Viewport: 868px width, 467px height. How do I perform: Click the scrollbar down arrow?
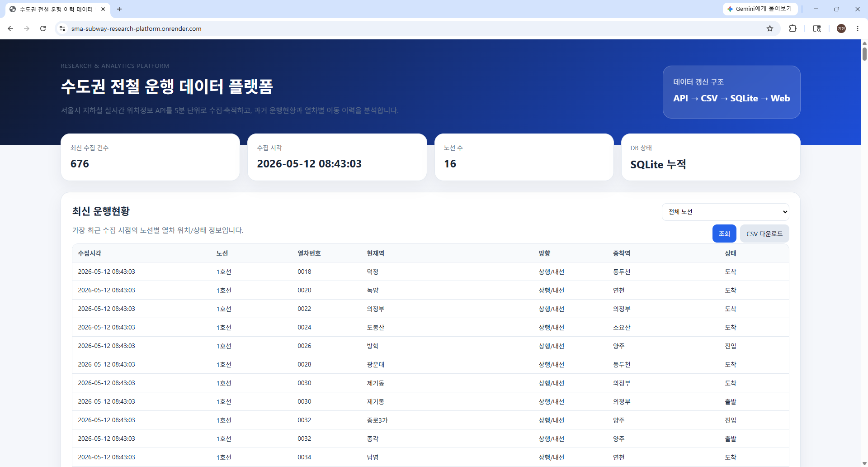(864, 463)
